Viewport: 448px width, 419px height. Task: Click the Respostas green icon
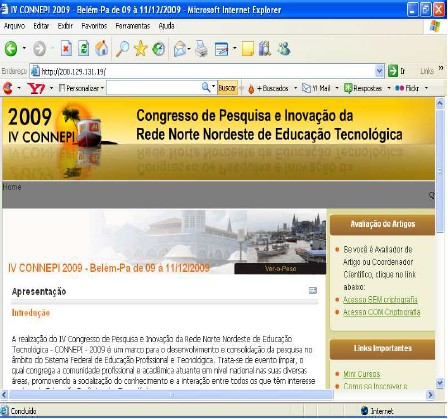coord(348,88)
